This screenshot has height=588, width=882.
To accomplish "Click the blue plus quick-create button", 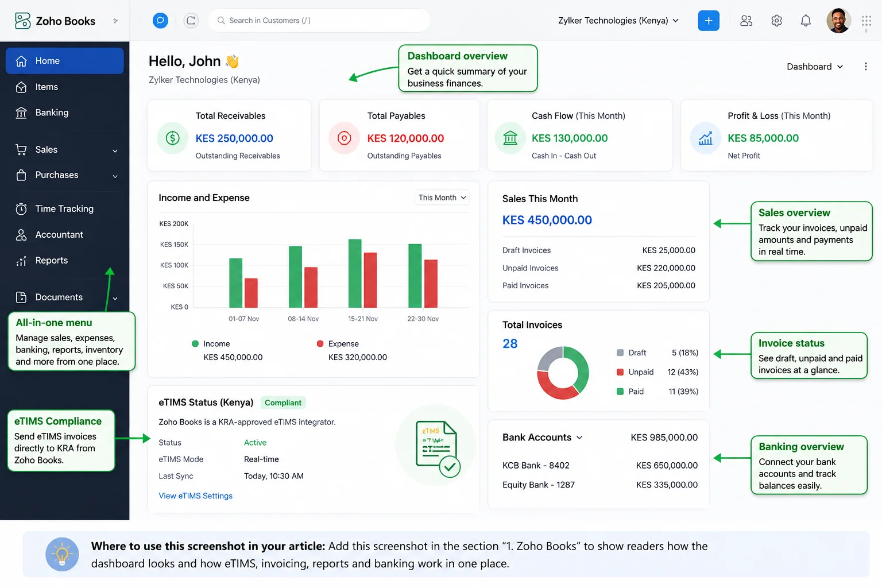I will (x=709, y=21).
